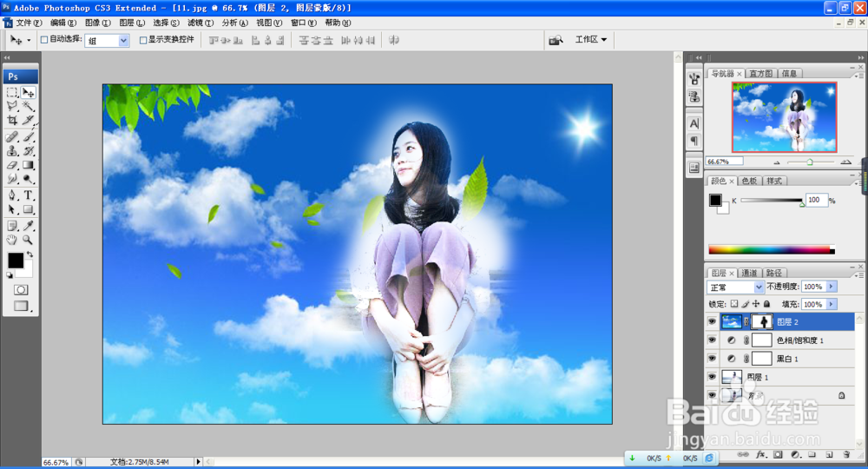Open Adobe Bridge from options bar
This screenshot has width=868, height=469.
tap(556, 40)
